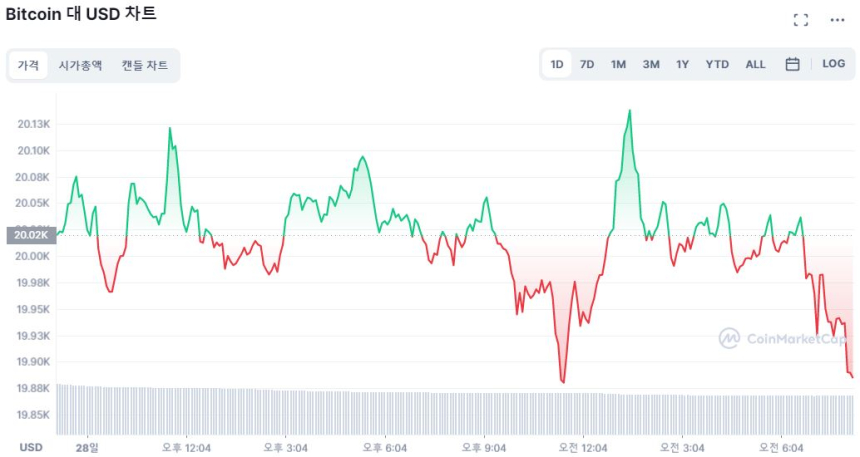Click the highest green price peak
860x457 pixels.
(629, 111)
